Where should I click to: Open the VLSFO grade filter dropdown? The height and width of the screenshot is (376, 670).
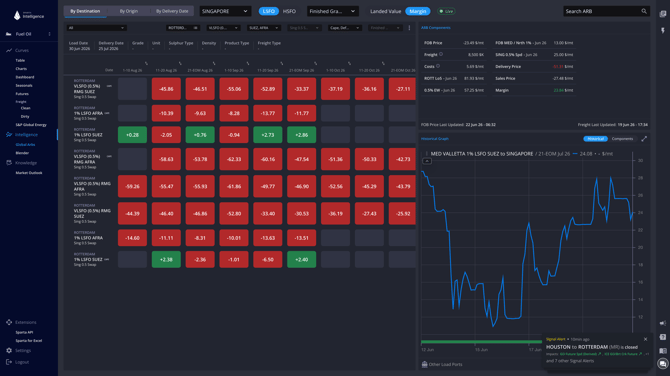223,28
